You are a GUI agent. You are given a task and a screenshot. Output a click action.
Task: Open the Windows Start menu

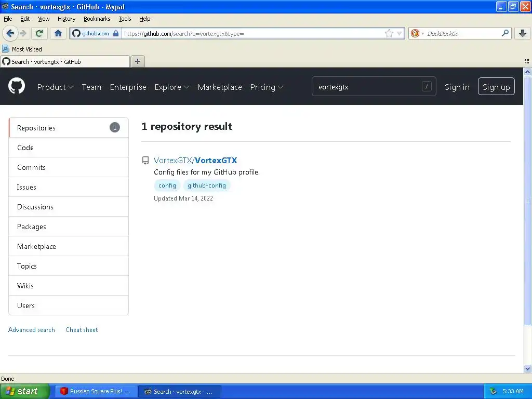pos(25,391)
